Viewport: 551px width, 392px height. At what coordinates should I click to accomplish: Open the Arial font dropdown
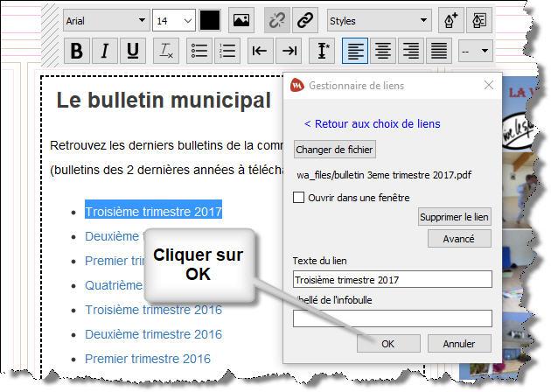[107, 20]
